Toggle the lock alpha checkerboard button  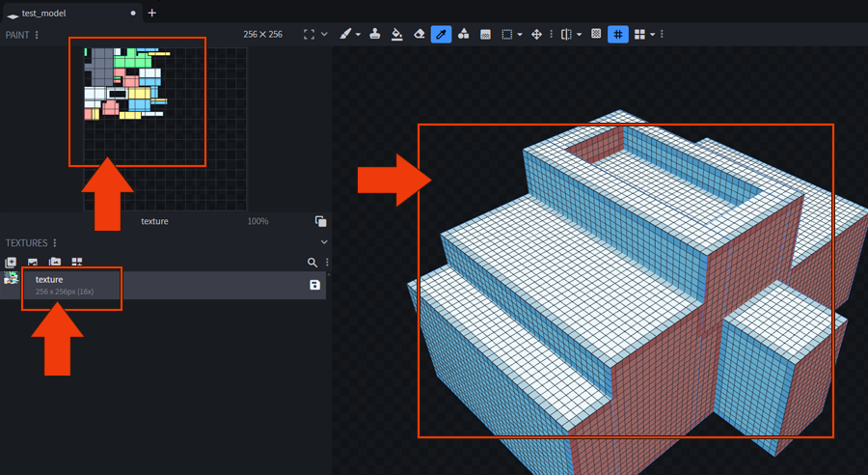(x=596, y=34)
